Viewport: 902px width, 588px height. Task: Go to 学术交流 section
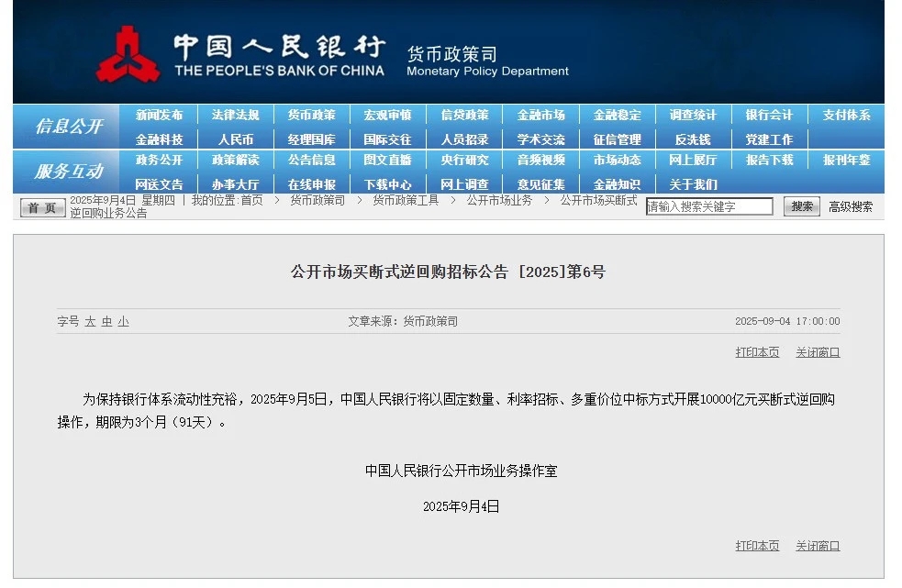(x=540, y=139)
